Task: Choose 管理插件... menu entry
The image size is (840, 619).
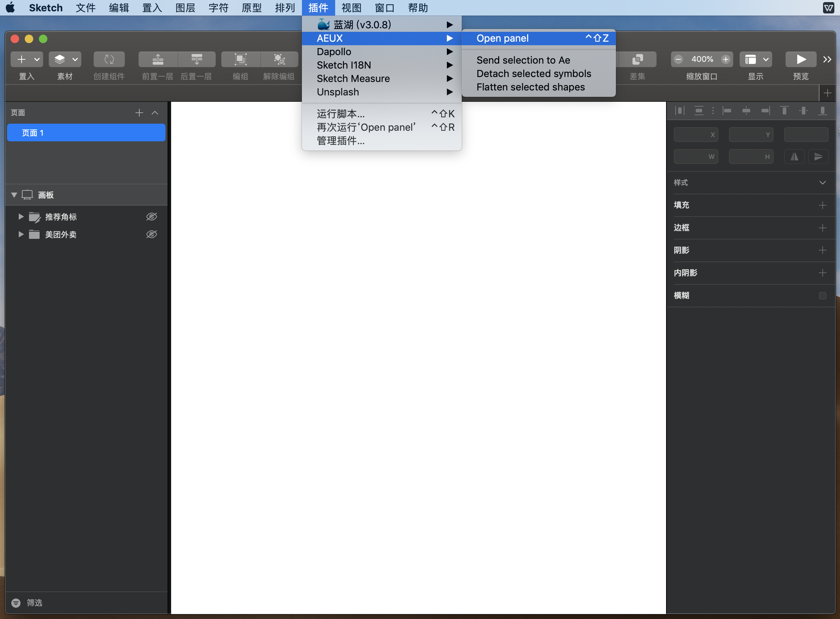Action: [340, 141]
